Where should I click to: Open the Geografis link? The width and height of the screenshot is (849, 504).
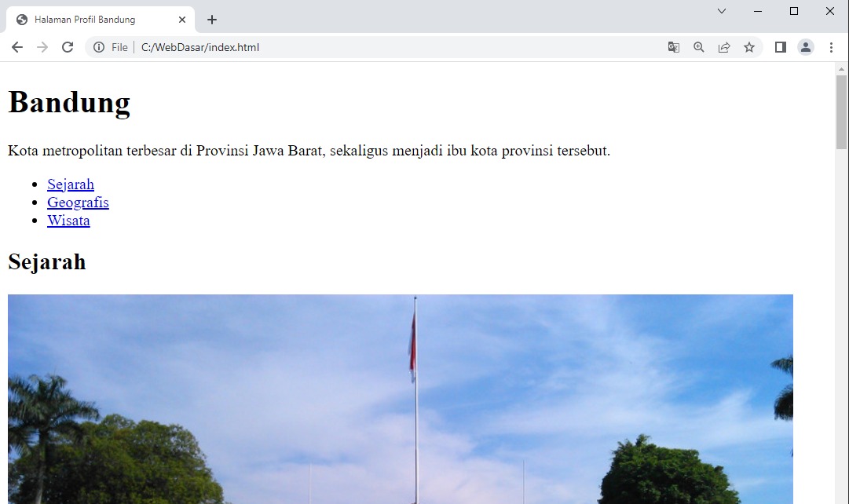(78, 203)
